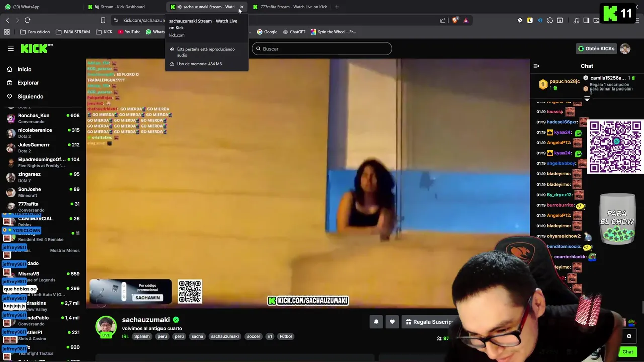
Task: Open the ChatGPT bookmark
Action: point(294,32)
